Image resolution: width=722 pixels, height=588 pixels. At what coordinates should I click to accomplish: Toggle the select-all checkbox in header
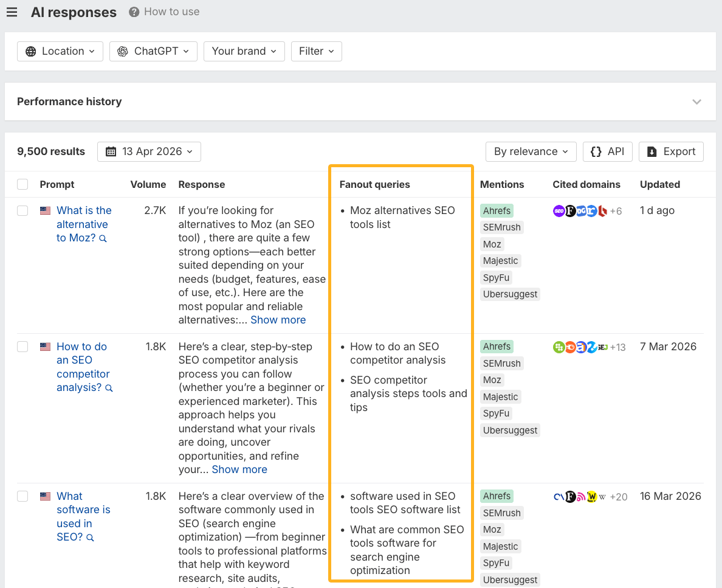[x=22, y=184]
